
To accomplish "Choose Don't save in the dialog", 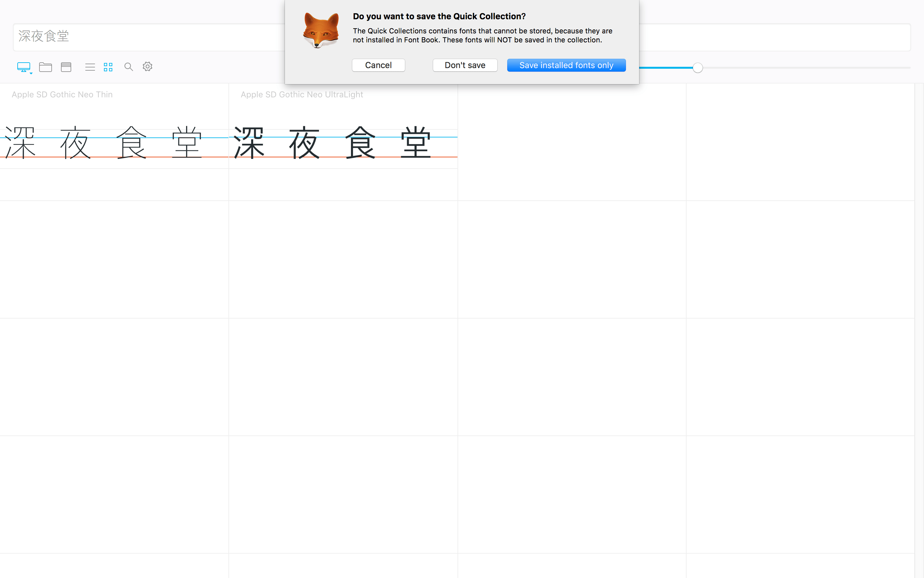I will [465, 65].
